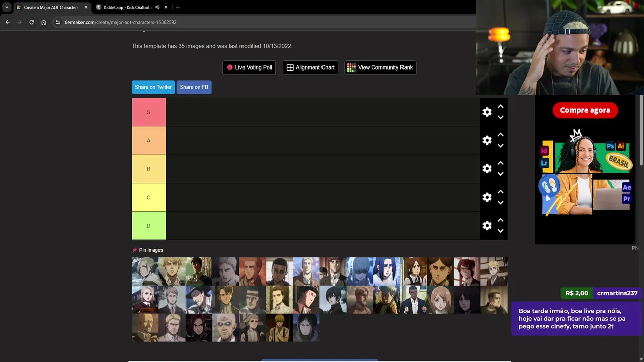The image size is (644, 362).
Task: Click the template info text about 35 images
Action: [212, 46]
